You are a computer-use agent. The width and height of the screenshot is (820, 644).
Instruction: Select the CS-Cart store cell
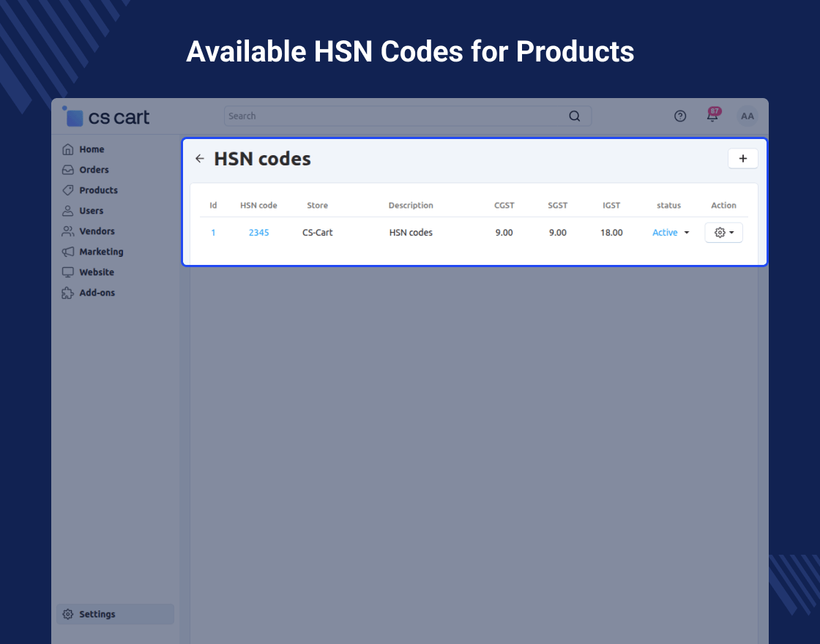pyautogui.click(x=318, y=233)
